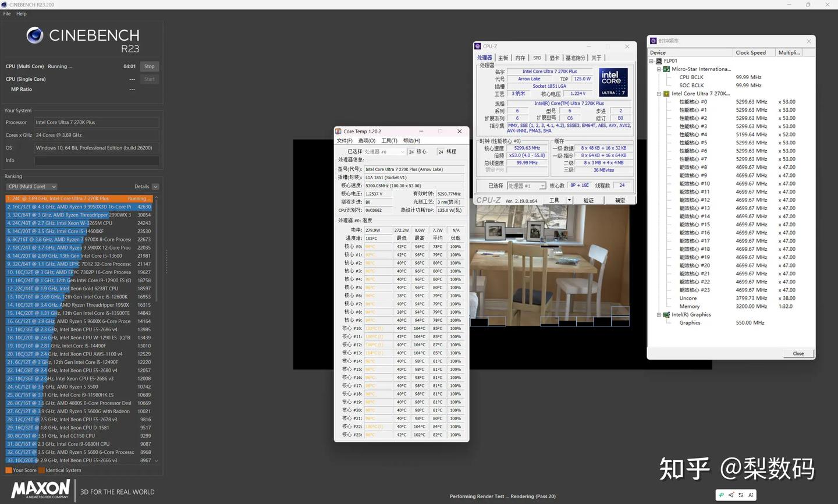This screenshot has width=838, height=504.
Task: Collapse the Intel(R) Graphics tree node
Action: point(659,314)
